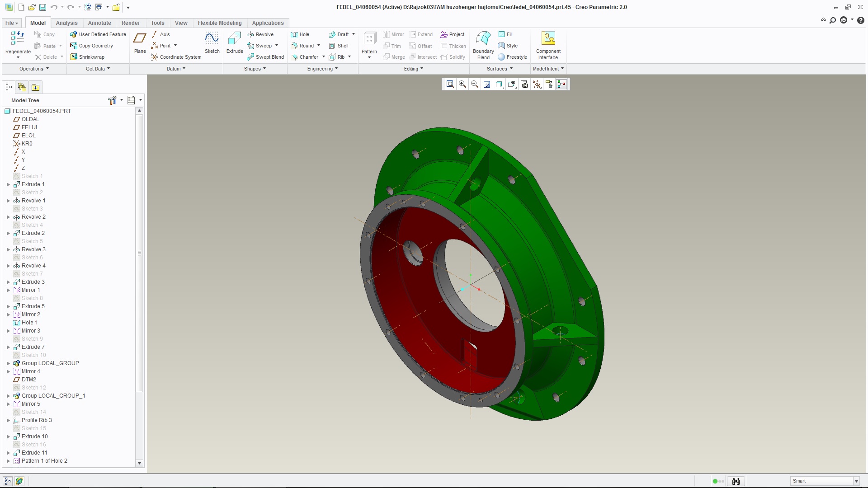Open the display style dropdown

pos(500,84)
